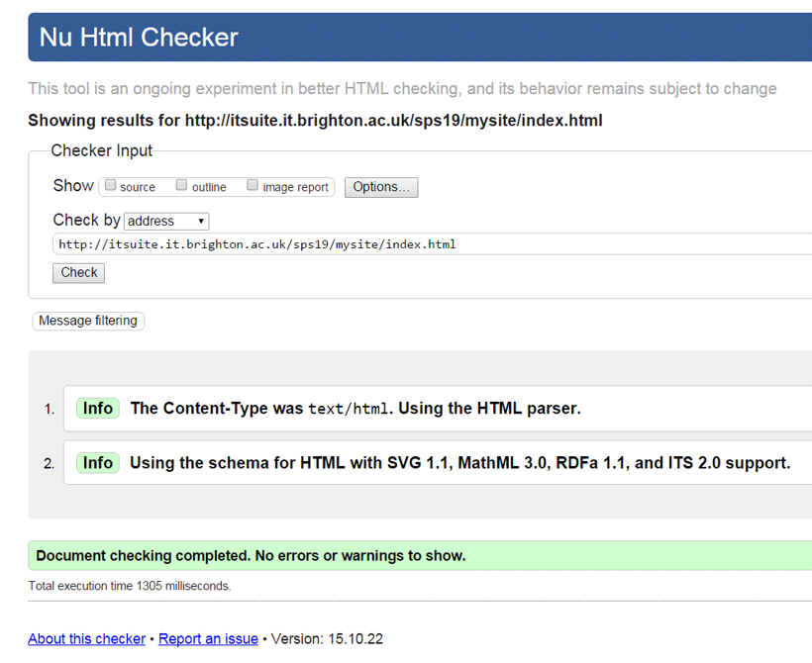Click the Showing results for heading

pyautogui.click(x=315, y=121)
